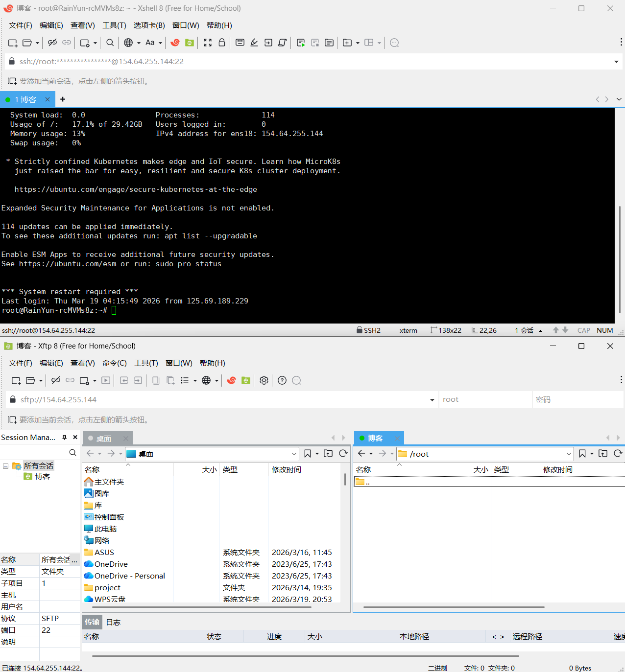Refresh the remote /root file pane
Image resolution: width=625 pixels, height=672 pixels.
pyautogui.click(x=618, y=454)
